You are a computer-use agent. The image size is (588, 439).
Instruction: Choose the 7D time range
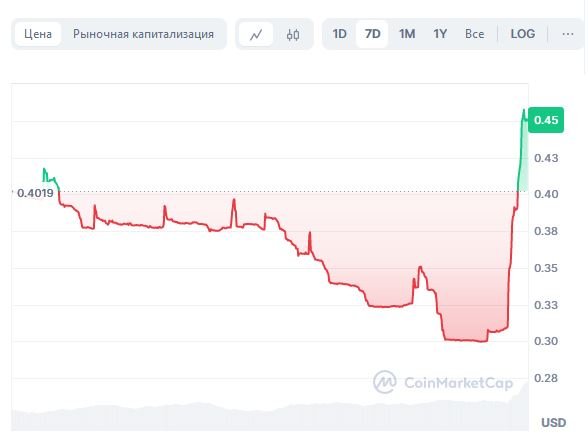(372, 34)
